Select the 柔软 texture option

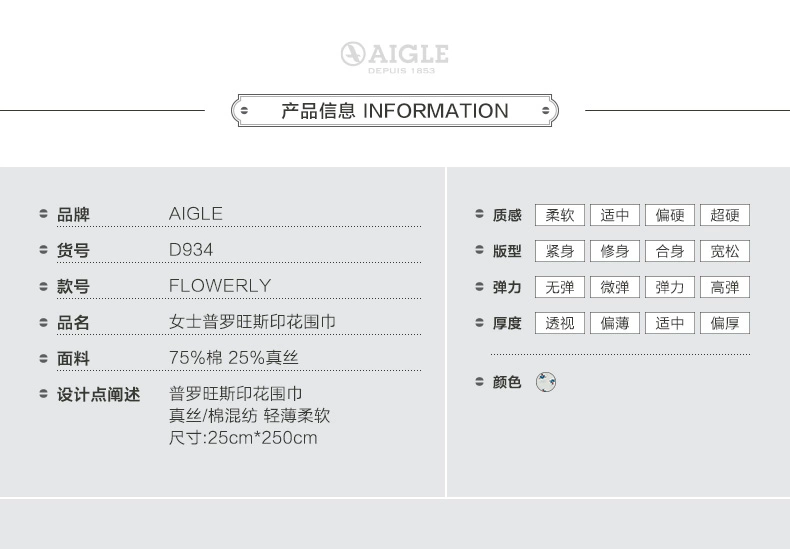coord(560,215)
